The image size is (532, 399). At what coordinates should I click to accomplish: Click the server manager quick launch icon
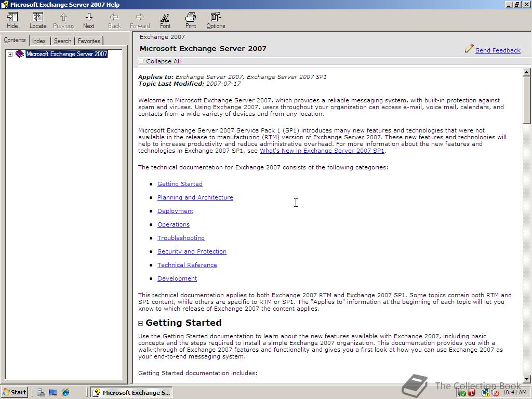(x=41, y=393)
